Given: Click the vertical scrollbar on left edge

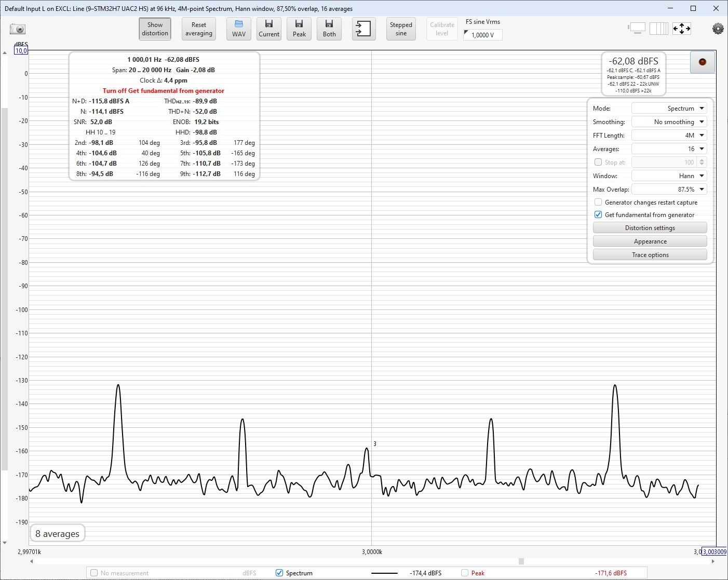Looking at the screenshot, I should click(x=5, y=289).
